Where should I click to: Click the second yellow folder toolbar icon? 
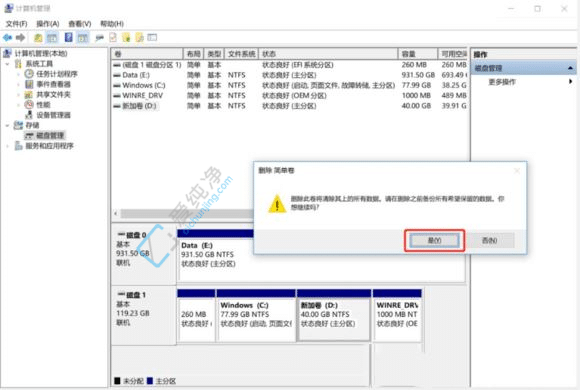coord(139,37)
